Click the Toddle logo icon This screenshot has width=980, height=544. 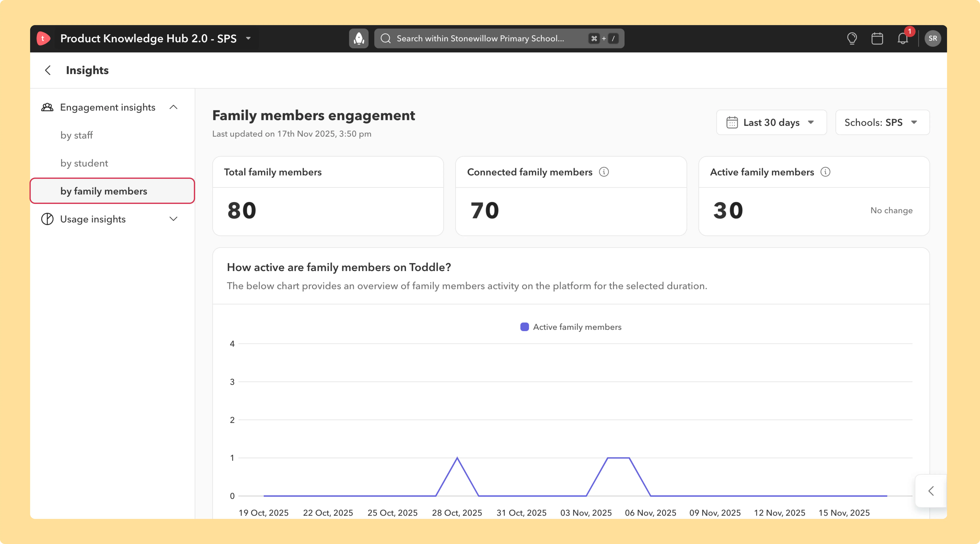pos(43,38)
